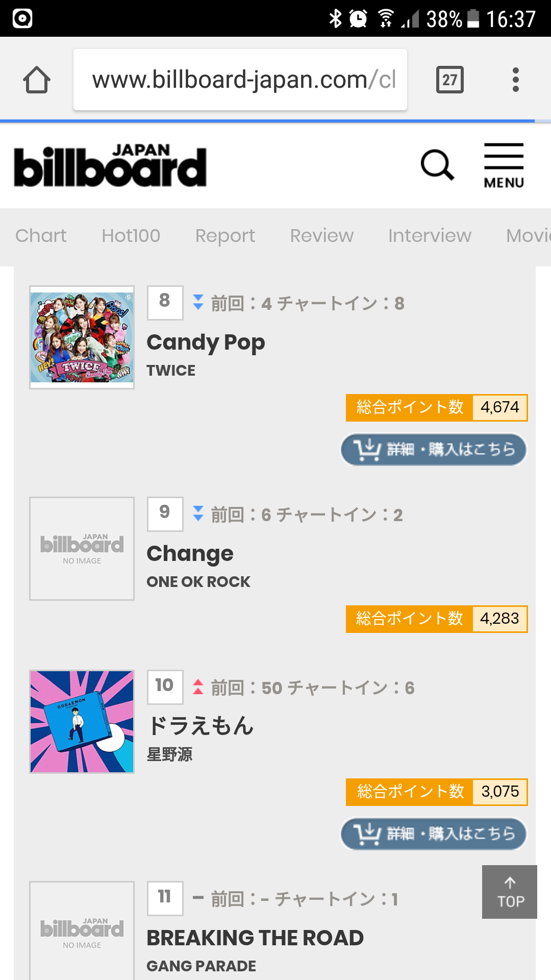Open the Candy Pop TWICE cover thumbnail
Viewport: 551px width, 980px height.
pos(82,337)
